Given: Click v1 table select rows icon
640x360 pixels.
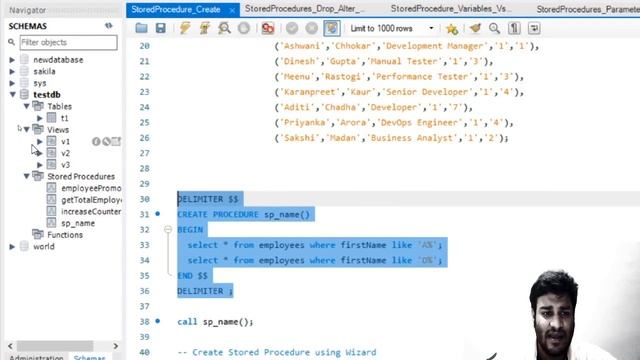Looking at the screenshot, I should tap(116, 142).
